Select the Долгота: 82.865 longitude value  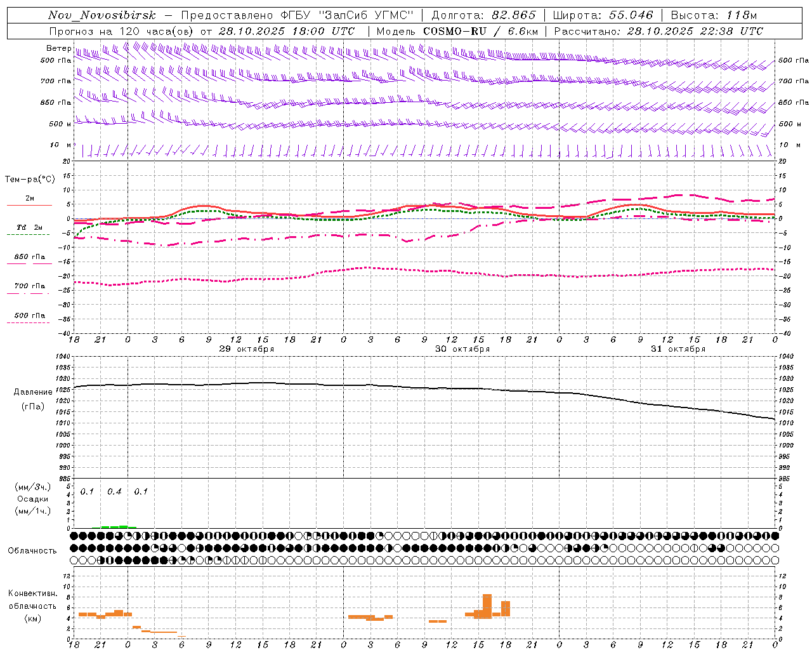(x=483, y=15)
